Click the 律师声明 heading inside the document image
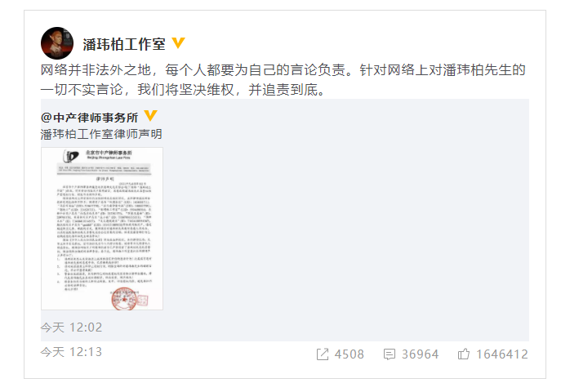This screenshot has width=570, height=392. point(105,179)
